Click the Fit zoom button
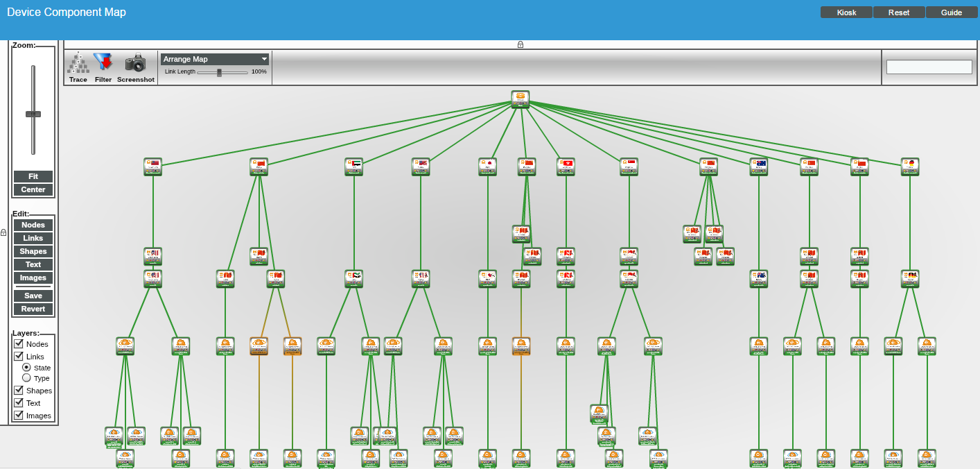This screenshot has width=980, height=469. pos(33,176)
